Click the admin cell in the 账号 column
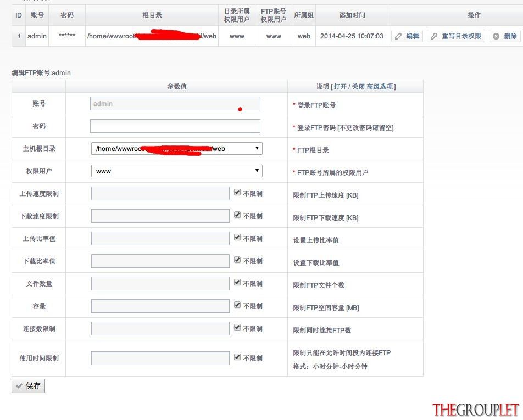The image size is (523, 420). [x=37, y=36]
